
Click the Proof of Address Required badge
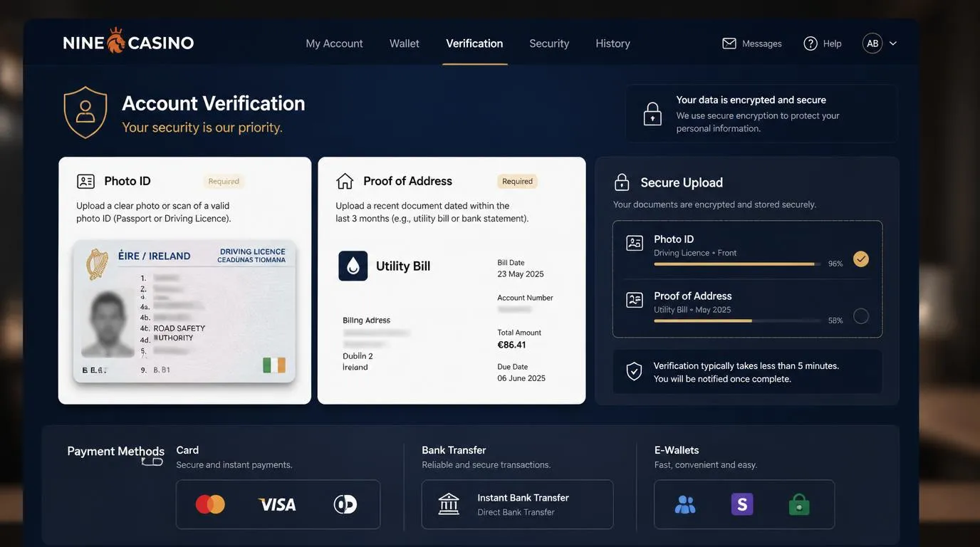click(517, 182)
